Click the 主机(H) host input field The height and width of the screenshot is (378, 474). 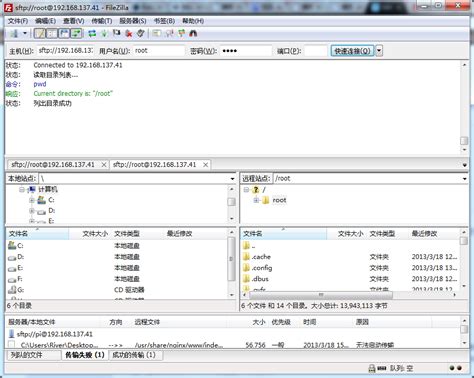pyautogui.click(x=66, y=51)
